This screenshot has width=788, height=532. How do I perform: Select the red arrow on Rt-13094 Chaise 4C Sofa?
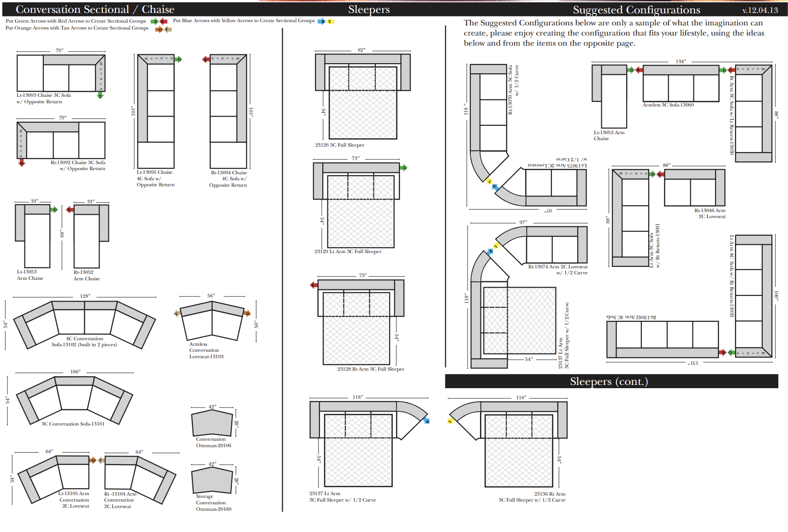point(206,59)
